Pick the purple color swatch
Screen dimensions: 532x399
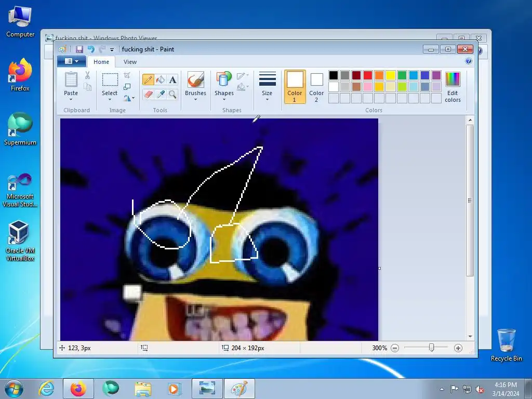pyautogui.click(x=436, y=75)
